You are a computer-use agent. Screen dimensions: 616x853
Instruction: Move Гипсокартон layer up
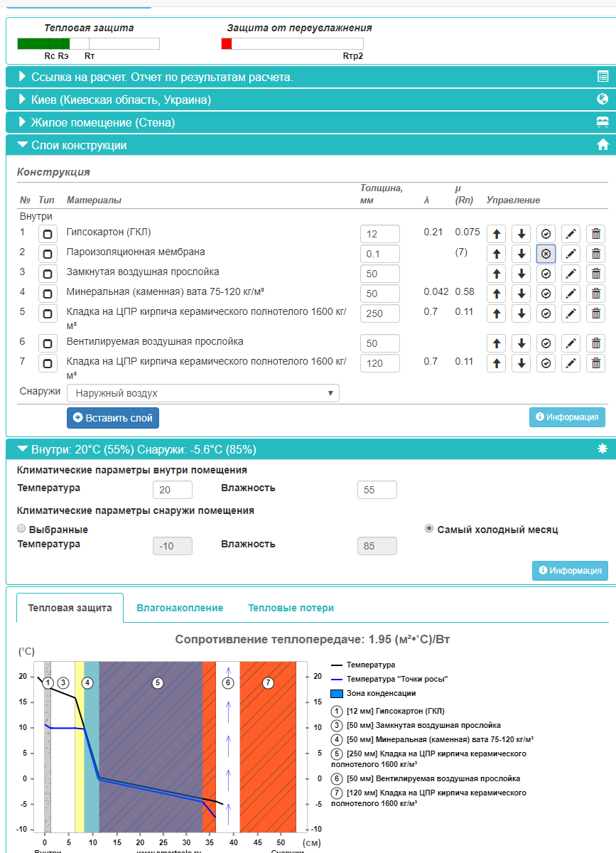click(497, 233)
